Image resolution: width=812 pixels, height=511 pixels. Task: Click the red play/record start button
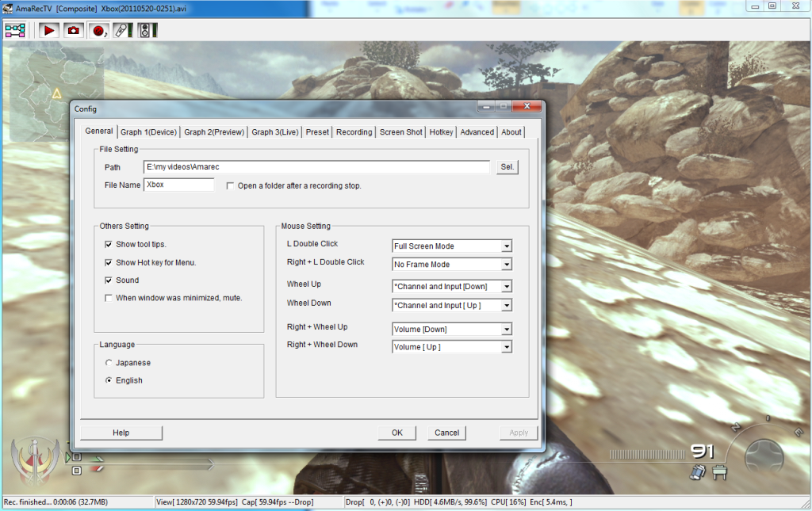point(48,31)
